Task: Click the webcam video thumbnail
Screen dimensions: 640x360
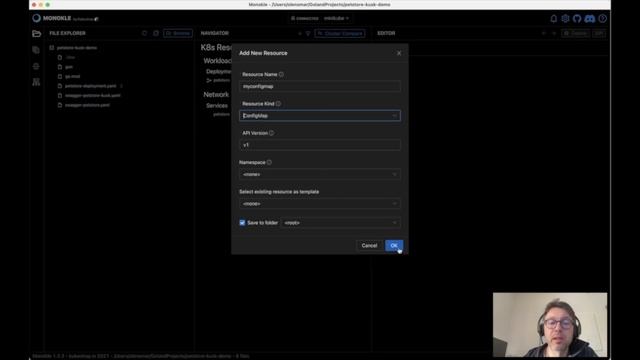Action: [x=549, y=324]
